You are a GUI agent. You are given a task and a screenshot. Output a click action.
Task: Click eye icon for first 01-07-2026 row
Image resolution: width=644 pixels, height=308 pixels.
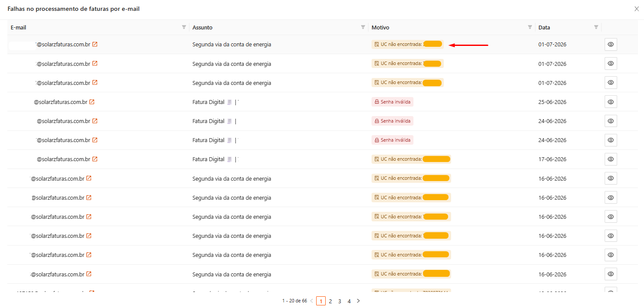611,44
